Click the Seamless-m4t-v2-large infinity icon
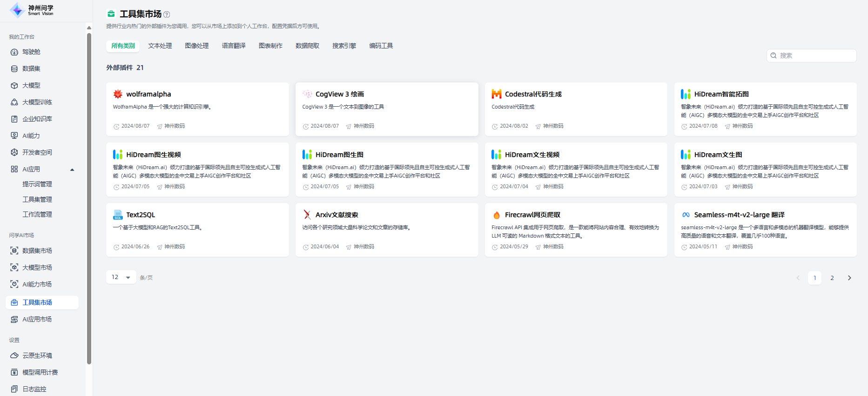Image resolution: width=868 pixels, height=396 pixels. click(686, 215)
